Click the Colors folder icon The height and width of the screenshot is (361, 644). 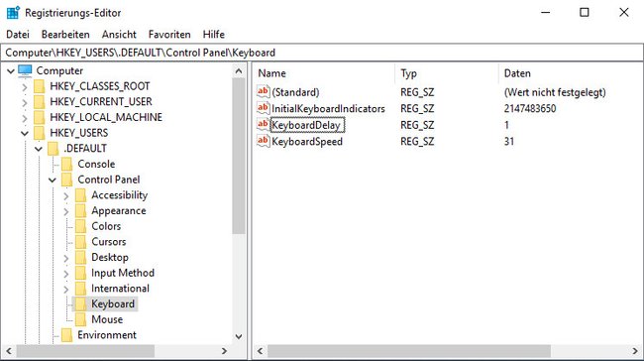pyautogui.click(x=80, y=226)
